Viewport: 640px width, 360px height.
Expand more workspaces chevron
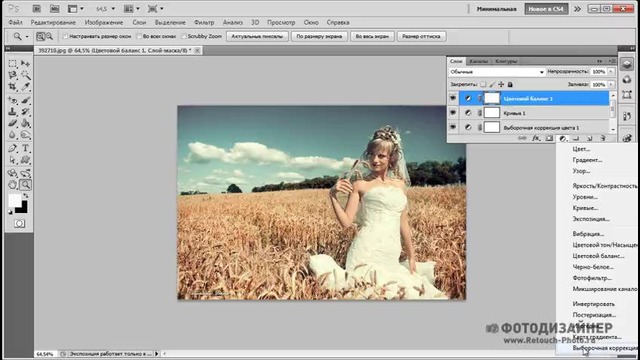(577, 9)
